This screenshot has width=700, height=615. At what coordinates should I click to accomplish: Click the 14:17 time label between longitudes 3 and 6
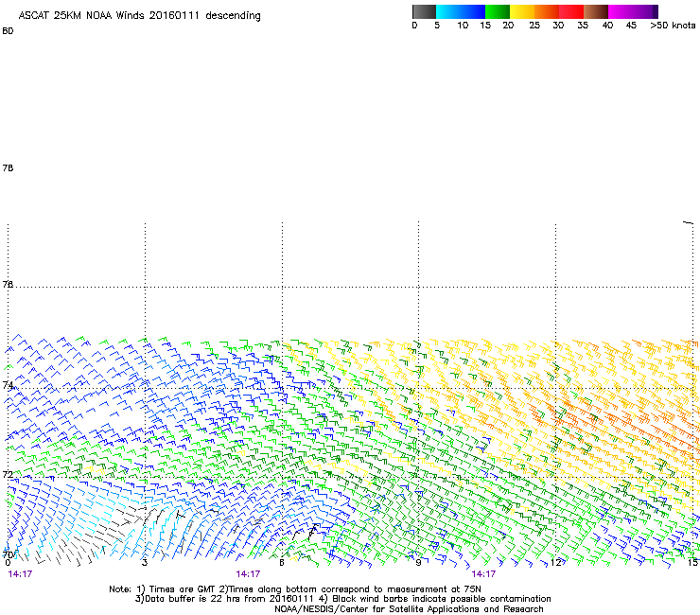[248, 574]
